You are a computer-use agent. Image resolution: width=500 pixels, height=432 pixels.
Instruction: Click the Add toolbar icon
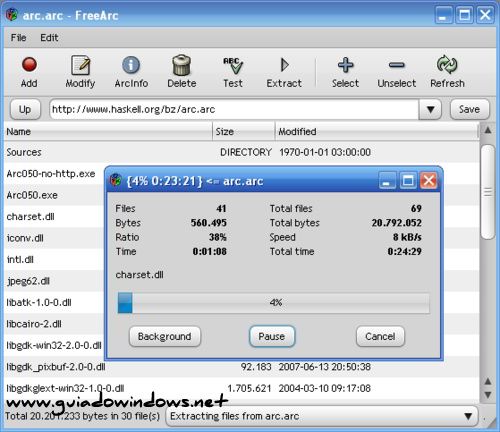click(x=29, y=65)
